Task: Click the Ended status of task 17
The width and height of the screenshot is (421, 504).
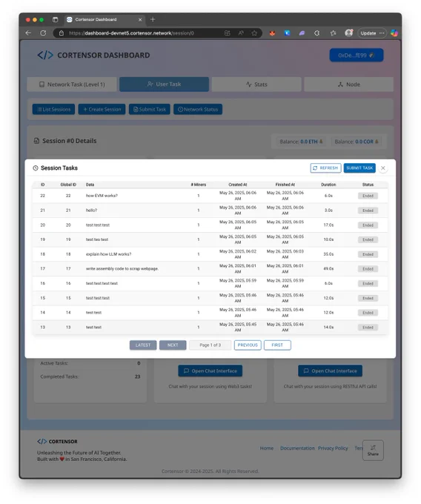Action: coord(368,269)
